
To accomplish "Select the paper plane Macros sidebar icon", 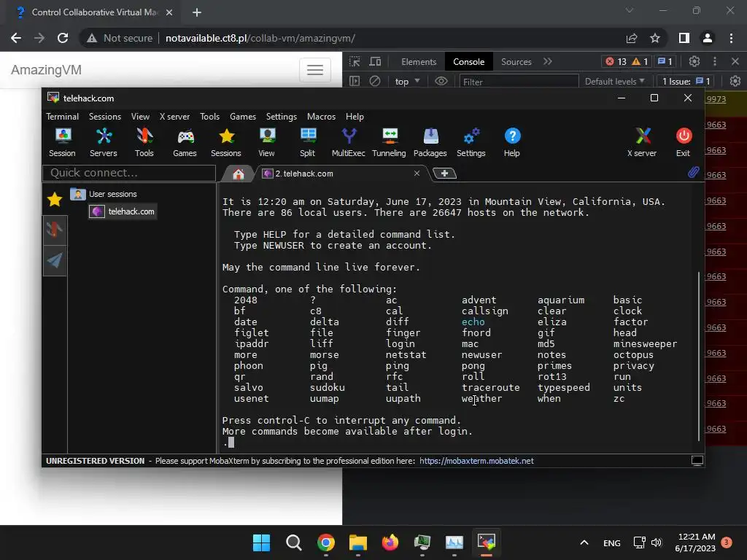I will point(55,260).
